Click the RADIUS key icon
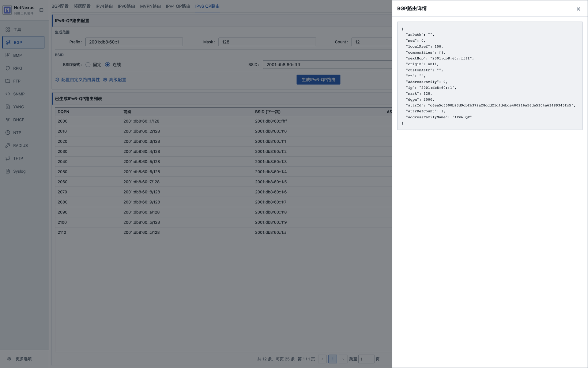Image resolution: width=588 pixels, height=368 pixels. point(8,145)
